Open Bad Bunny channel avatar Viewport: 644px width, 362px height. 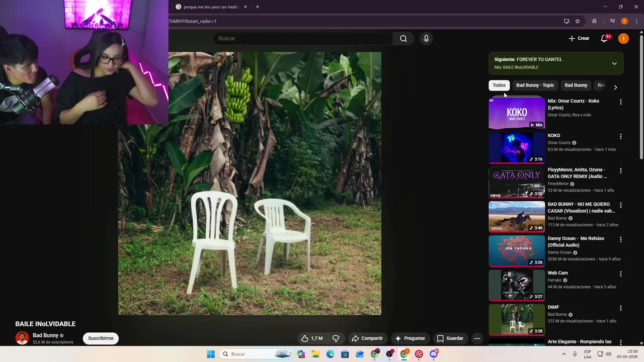coord(22,338)
